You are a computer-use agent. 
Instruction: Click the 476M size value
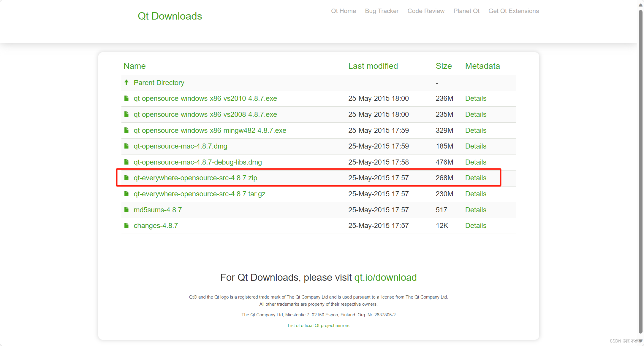[x=444, y=162]
